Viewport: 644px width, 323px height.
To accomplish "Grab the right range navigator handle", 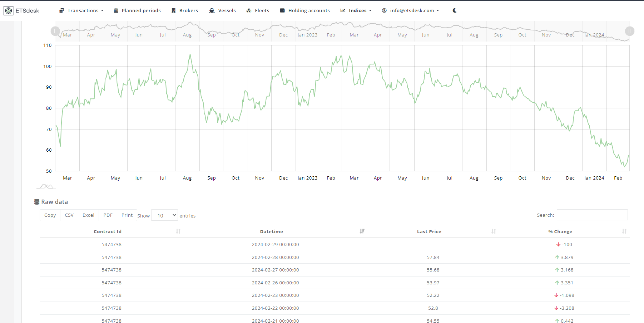I will 630,31.
